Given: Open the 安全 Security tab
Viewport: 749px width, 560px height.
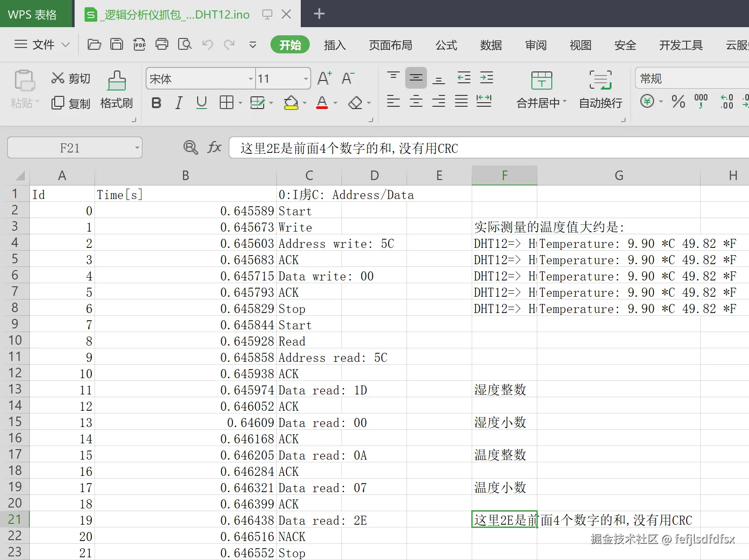Looking at the screenshot, I should (626, 45).
